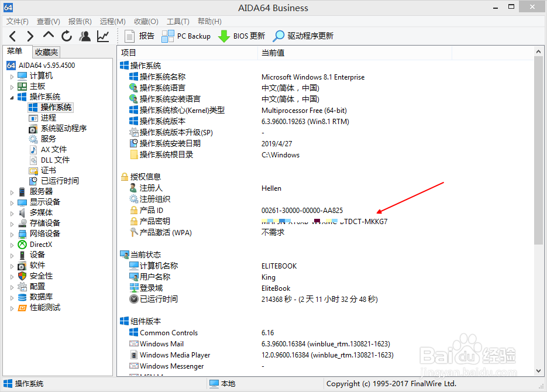
Task: Open the 报告 report wizard icon
Action: pyautogui.click(x=129, y=36)
